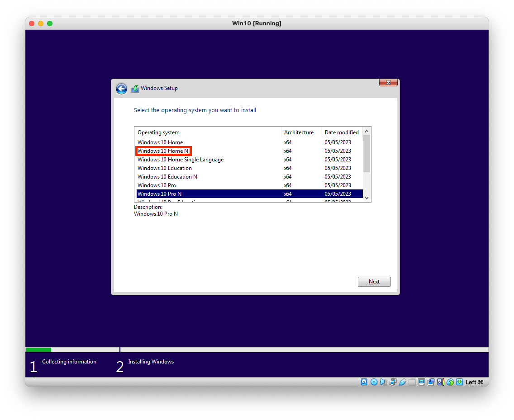This screenshot has height=420, width=514.
Task: Click the hard disk activity indicator icon
Action: point(364,382)
